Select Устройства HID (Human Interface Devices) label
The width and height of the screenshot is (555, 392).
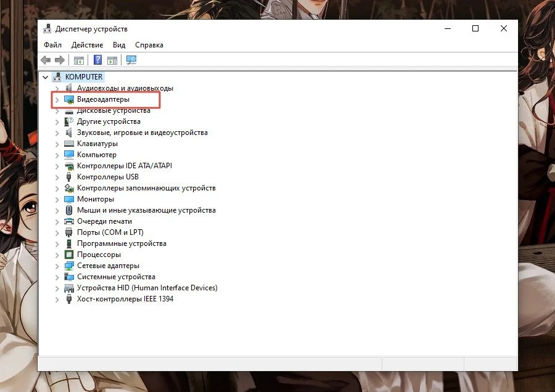tap(147, 288)
